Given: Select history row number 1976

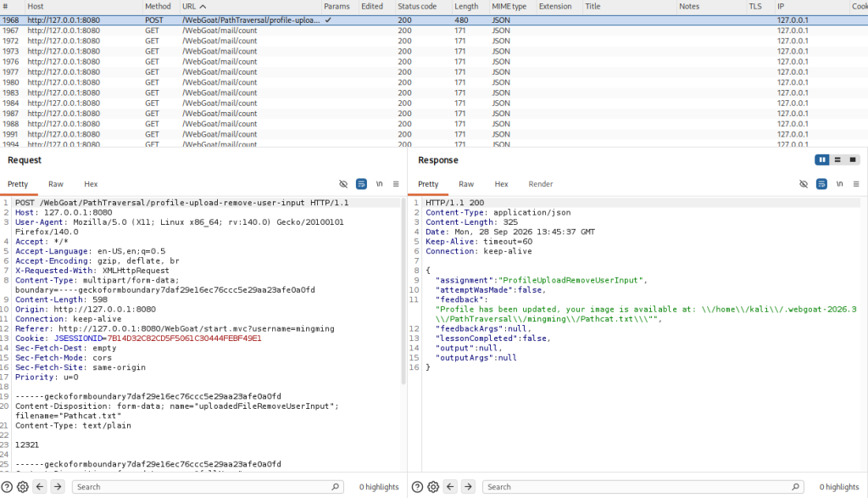Looking at the screenshot, I should tap(434, 61).
